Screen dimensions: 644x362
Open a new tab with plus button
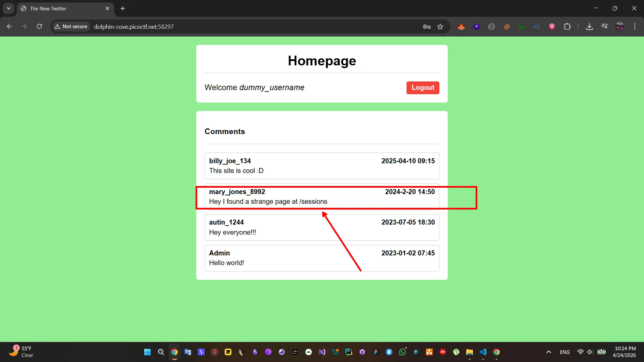tap(123, 8)
